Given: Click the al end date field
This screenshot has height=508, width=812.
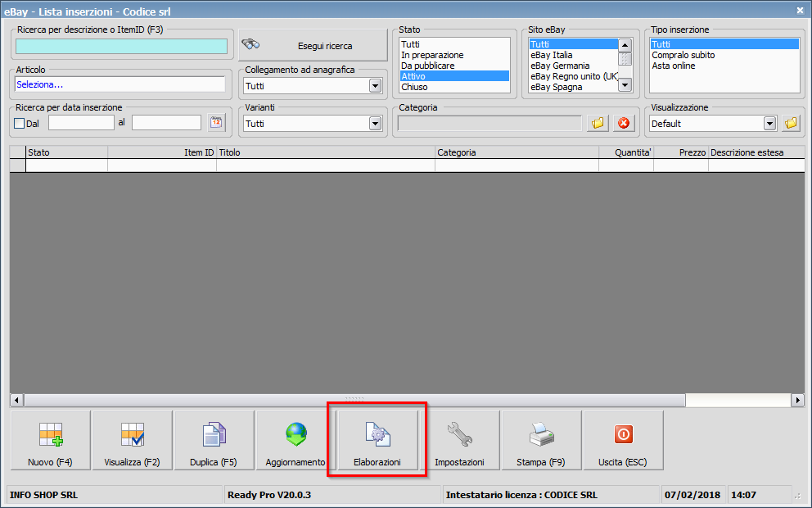Looking at the screenshot, I should click(166, 123).
